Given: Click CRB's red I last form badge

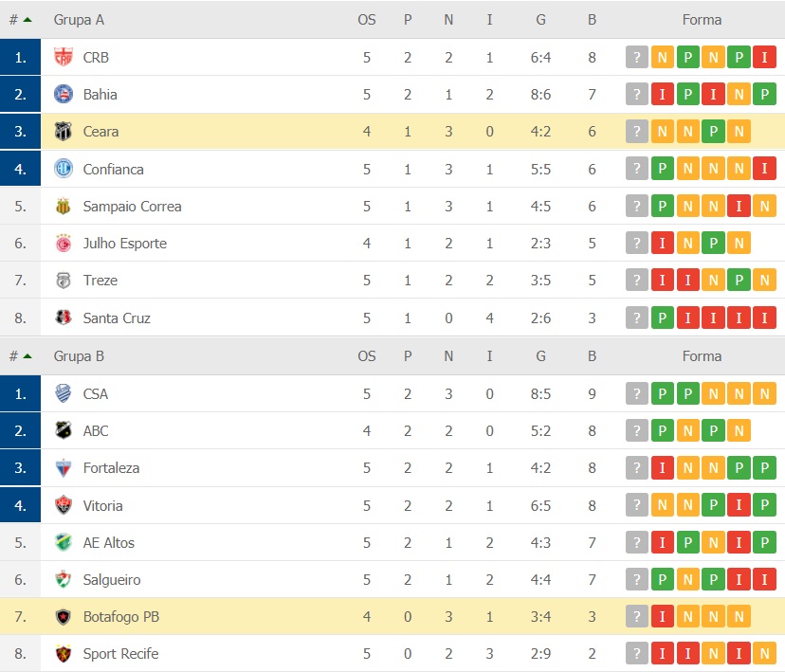Looking at the screenshot, I should click(x=764, y=57).
